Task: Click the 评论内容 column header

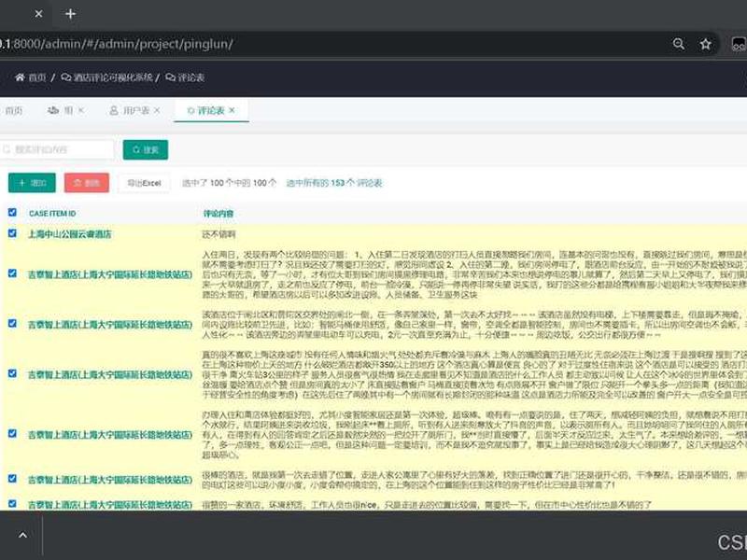Action: point(218,214)
